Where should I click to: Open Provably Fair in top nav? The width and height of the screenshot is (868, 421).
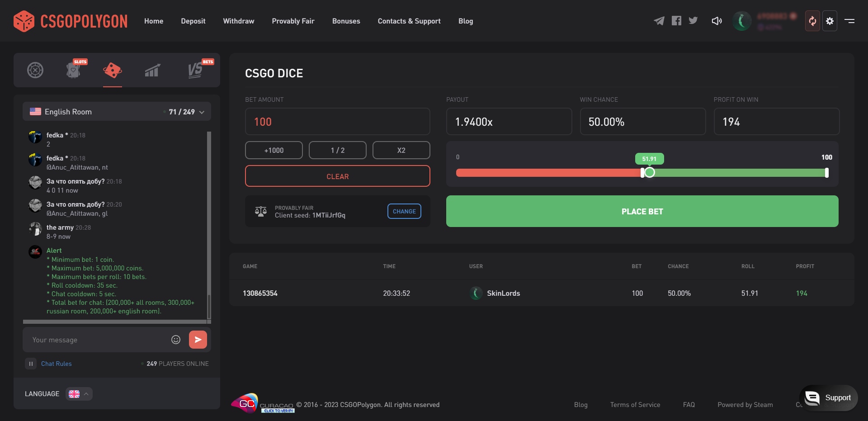coord(293,21)
